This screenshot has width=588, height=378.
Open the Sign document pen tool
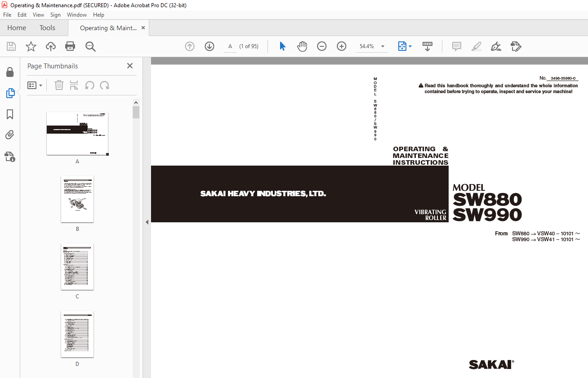point(496,46)
